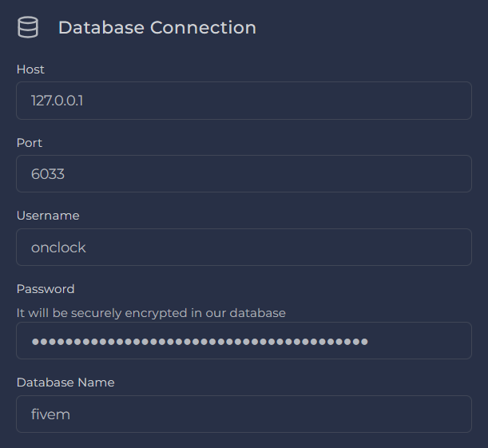Viewport: 488px width, 448px height.
Task: Click the Username label
Action: coord(48,216)
